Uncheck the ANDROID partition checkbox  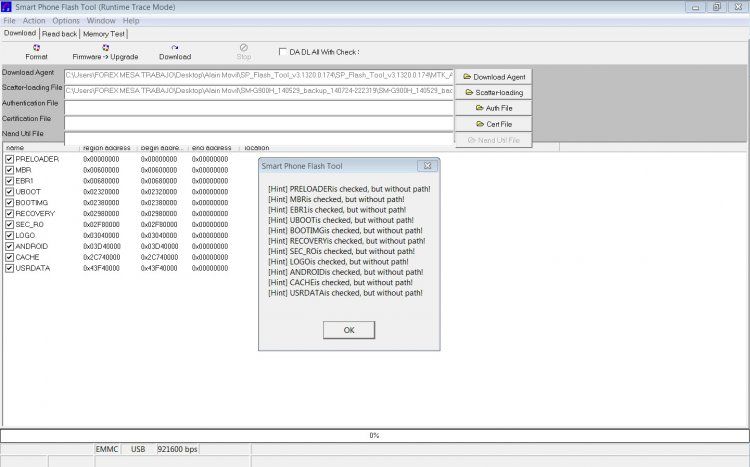pos(10,246)
